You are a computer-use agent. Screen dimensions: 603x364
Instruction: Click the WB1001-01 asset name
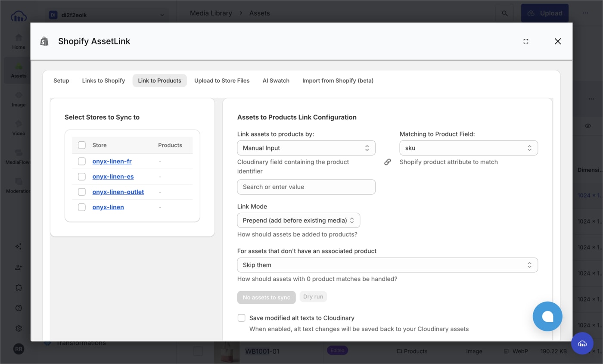[x=262, y=351]
